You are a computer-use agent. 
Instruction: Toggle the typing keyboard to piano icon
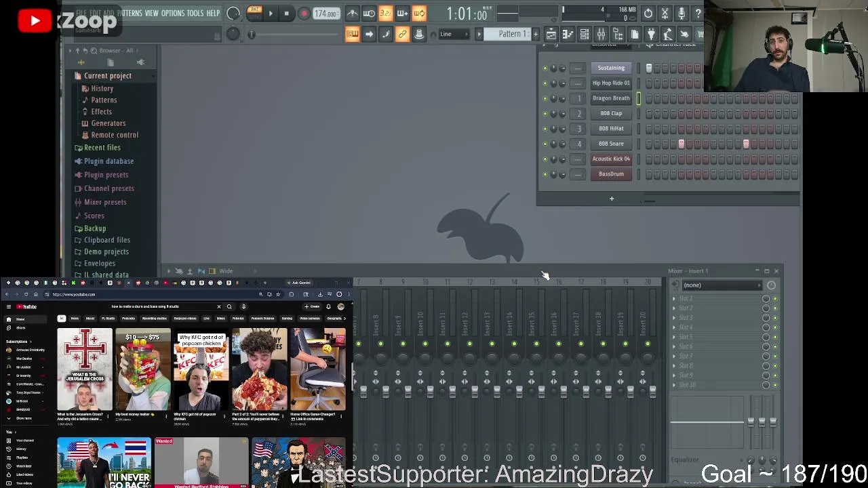[353, 34]
